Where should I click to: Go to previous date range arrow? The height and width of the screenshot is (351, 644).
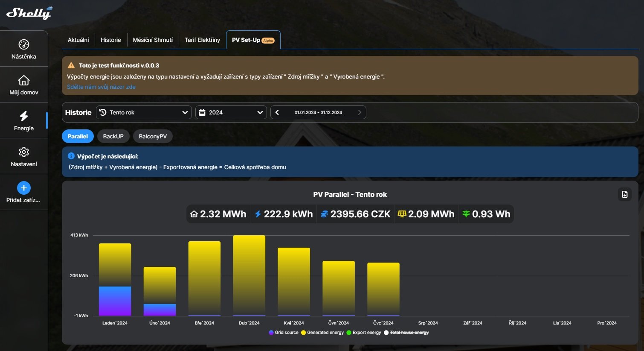coord(277,112)
